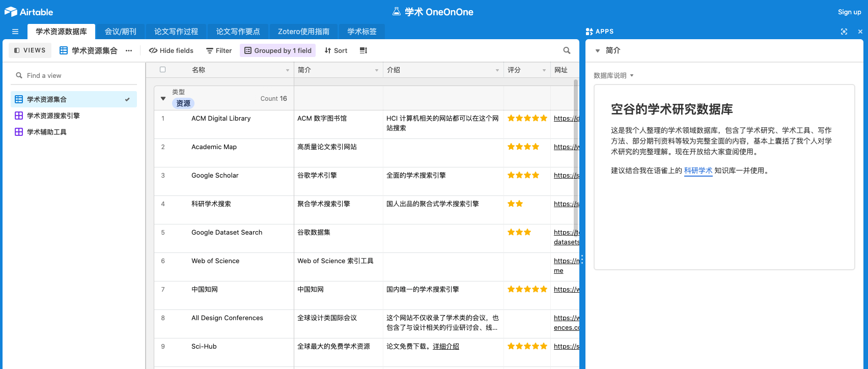This screenshot has height=369, width=868.
Task: Select 学术资源搜索引擎 gallery view
Action: 74,116
